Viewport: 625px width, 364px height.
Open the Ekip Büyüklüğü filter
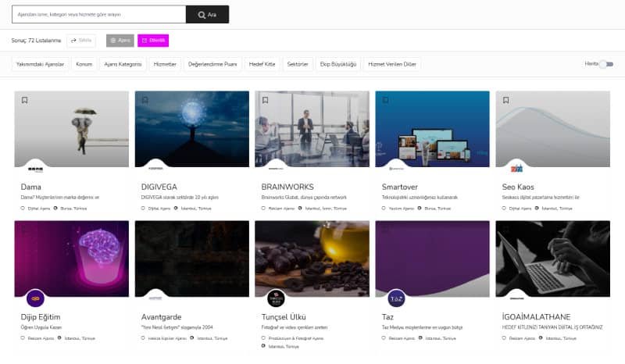pyautogui.click(x=338, y=64)
